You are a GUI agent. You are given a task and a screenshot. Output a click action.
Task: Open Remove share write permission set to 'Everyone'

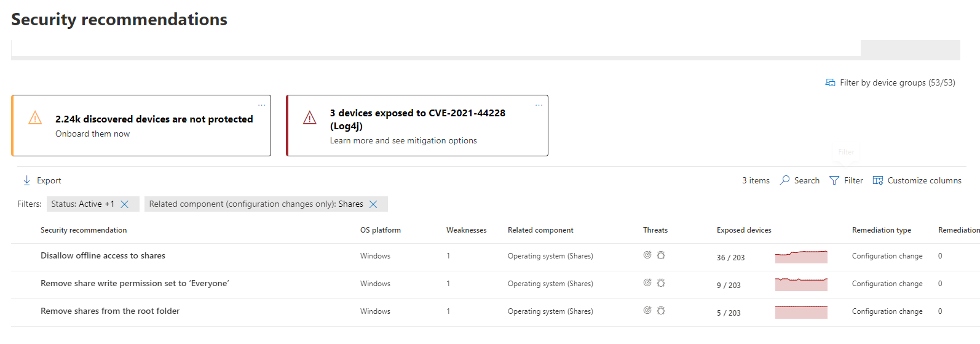135,283
